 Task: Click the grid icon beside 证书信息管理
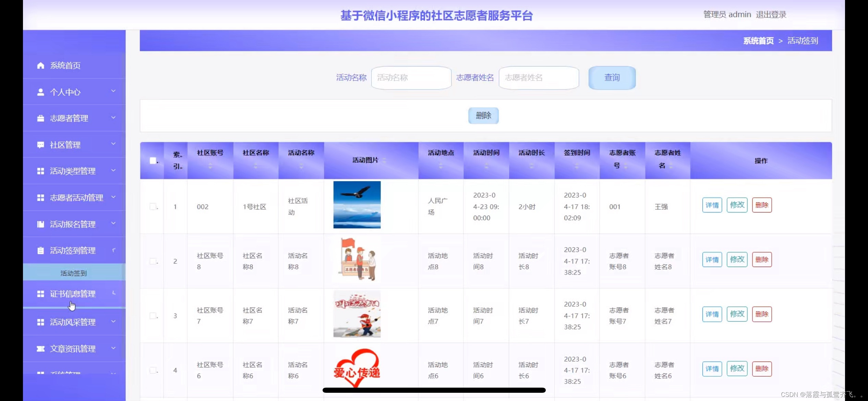click(x=40, y=294)
